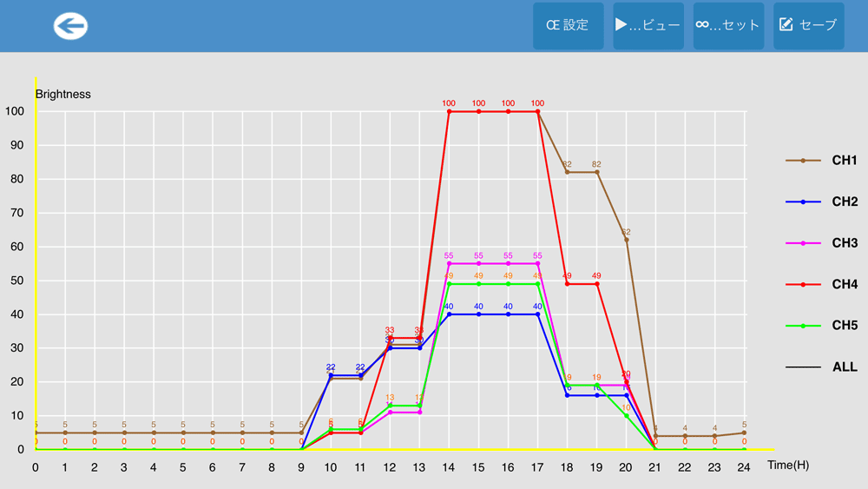
Task: Select ALL channels in the legend
Action: [x=821, y=367]
